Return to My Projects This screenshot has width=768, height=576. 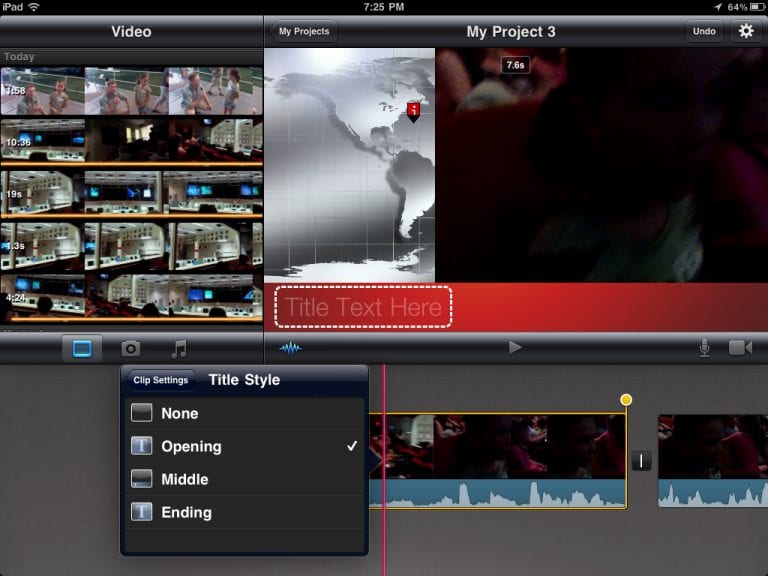tap(304, 31)
